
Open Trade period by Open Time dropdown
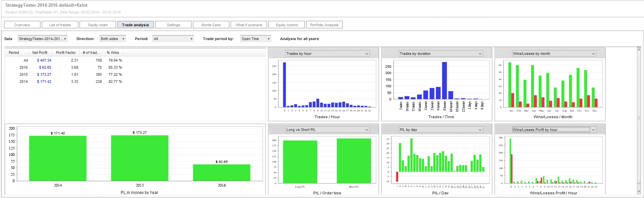tap(256, 39)
